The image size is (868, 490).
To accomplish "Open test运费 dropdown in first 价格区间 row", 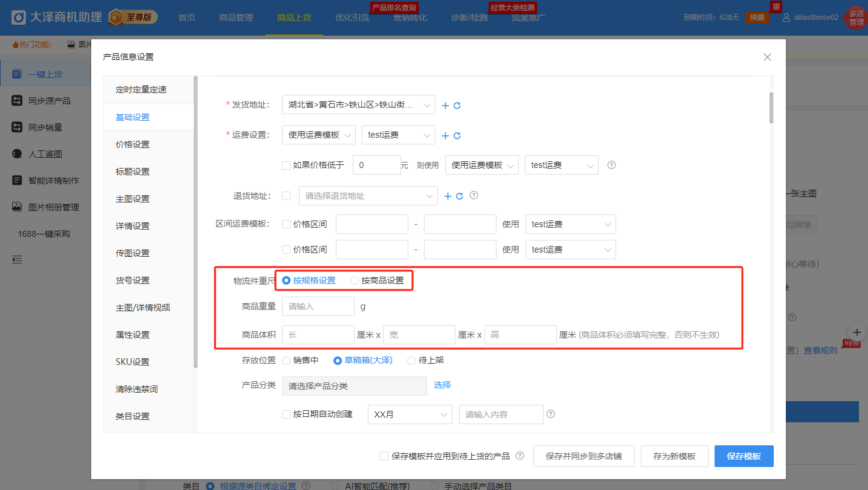I will pos(570,224).
